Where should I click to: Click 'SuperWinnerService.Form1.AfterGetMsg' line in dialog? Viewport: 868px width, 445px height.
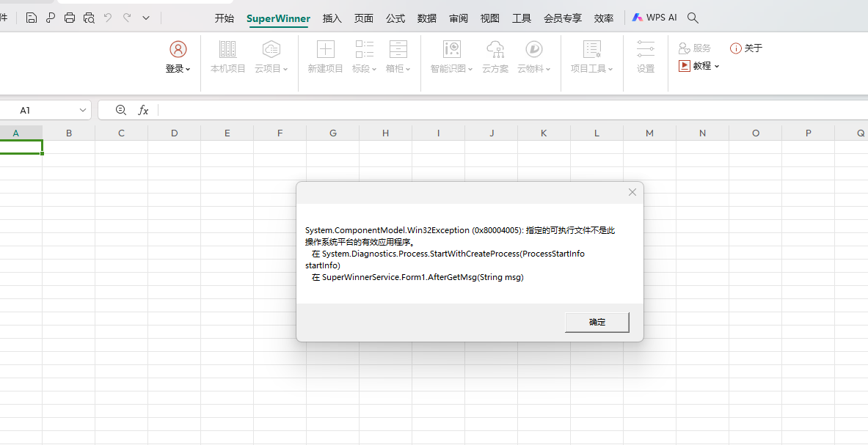coord(417,277)
